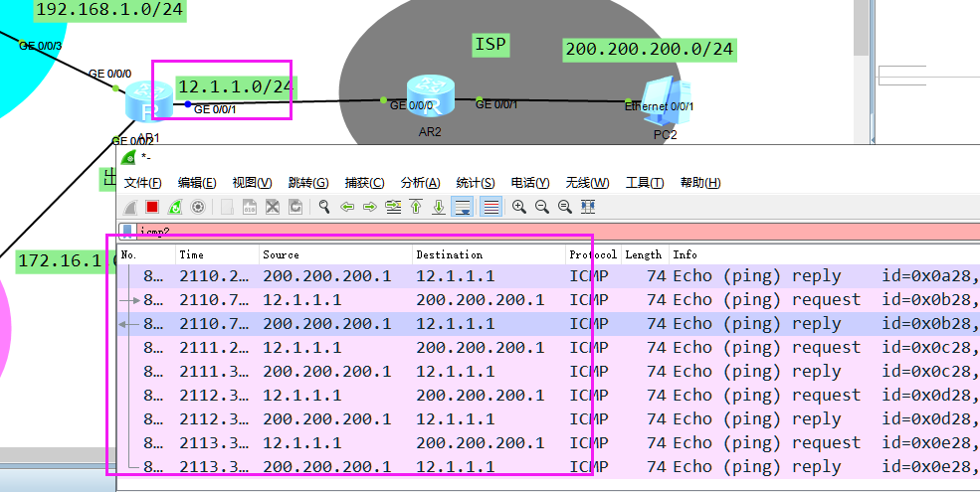Screen dimensions: 980x492
Task: Open capture options gear icon
Action: 198,207
